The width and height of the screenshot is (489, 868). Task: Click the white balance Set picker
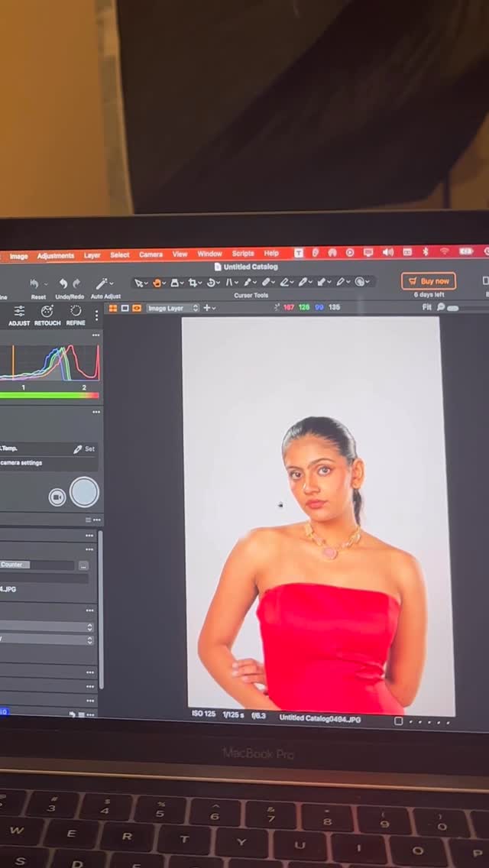pyautogui.click(x=84, y=449)
